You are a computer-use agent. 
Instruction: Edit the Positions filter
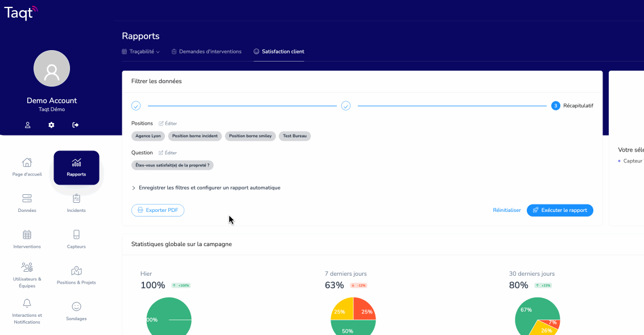click(x=168, y=124)
